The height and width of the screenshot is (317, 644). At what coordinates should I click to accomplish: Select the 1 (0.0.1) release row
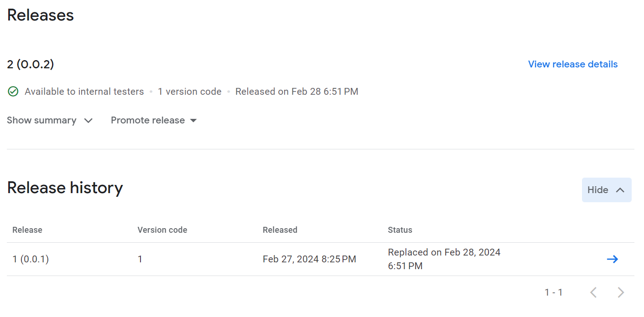click(x=31, y=259)
